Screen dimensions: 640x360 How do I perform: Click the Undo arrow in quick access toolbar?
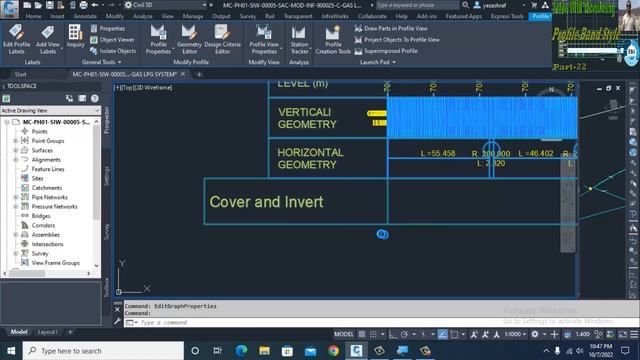point(95,5)
